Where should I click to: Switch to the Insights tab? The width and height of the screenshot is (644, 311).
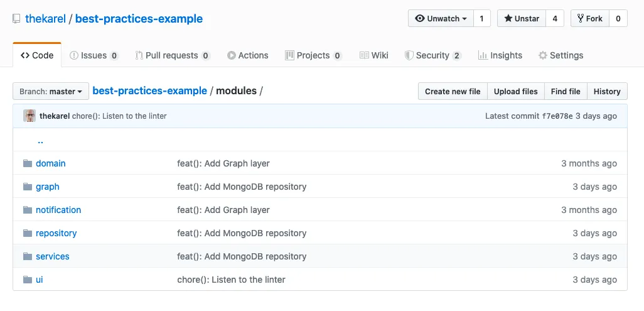point(500,55)
